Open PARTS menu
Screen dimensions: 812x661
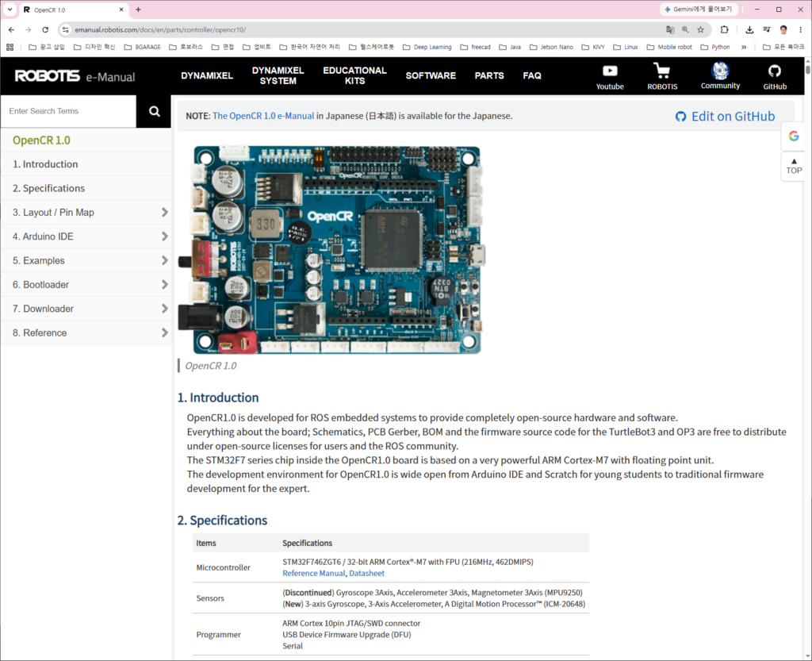point(488,75)
